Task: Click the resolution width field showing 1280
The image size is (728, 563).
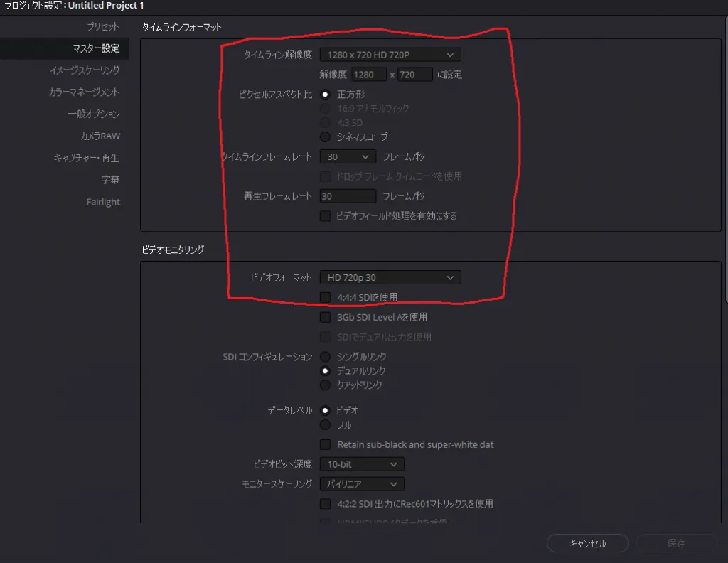Action: point(368,75)
